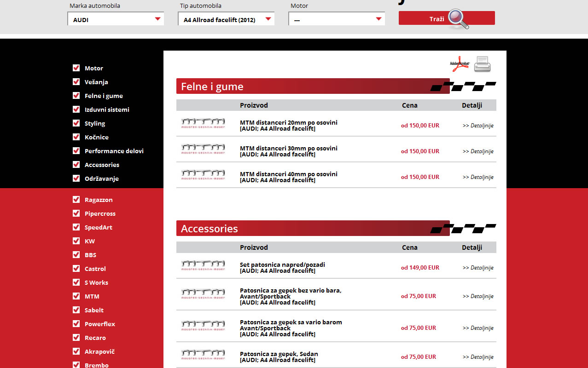Click Proizvod column header in Accessories table

254,247
